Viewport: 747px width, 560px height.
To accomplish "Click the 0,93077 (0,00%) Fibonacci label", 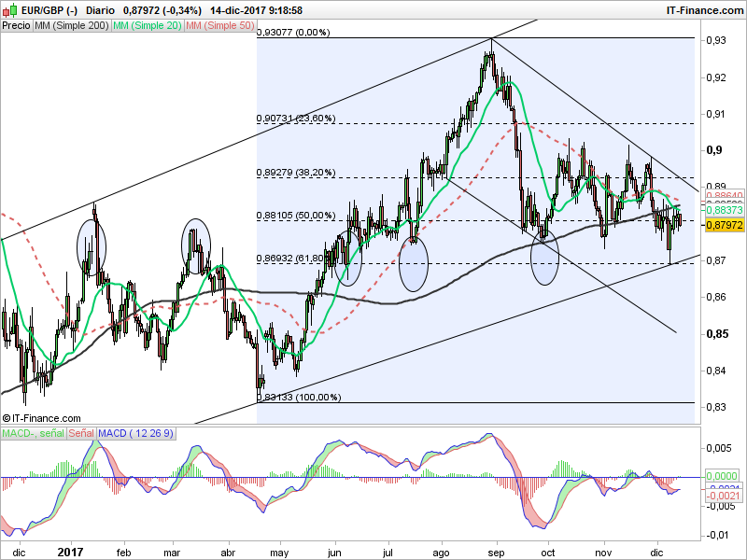I will [x=293, y=33].
